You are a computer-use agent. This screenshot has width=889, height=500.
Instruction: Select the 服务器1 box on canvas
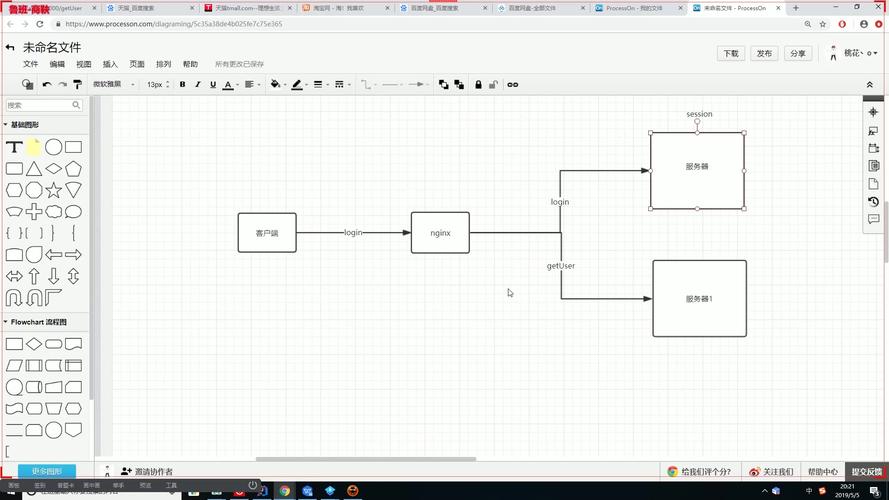coord(699,299)
